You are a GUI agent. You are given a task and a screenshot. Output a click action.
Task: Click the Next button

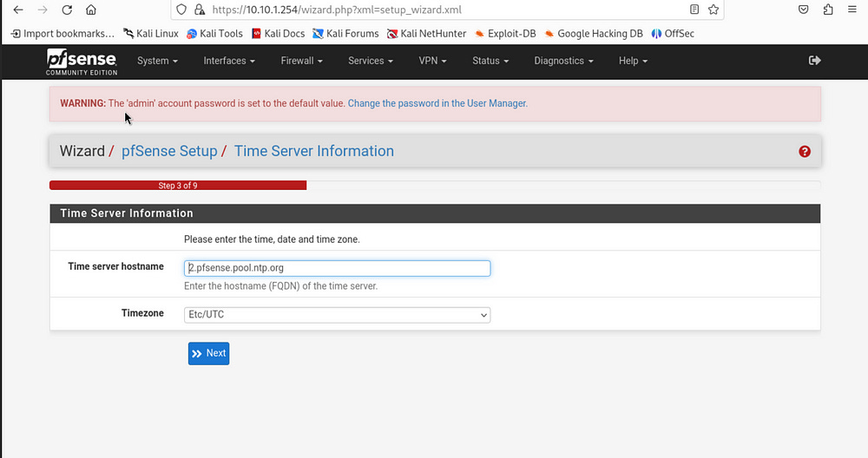[208, 353]
